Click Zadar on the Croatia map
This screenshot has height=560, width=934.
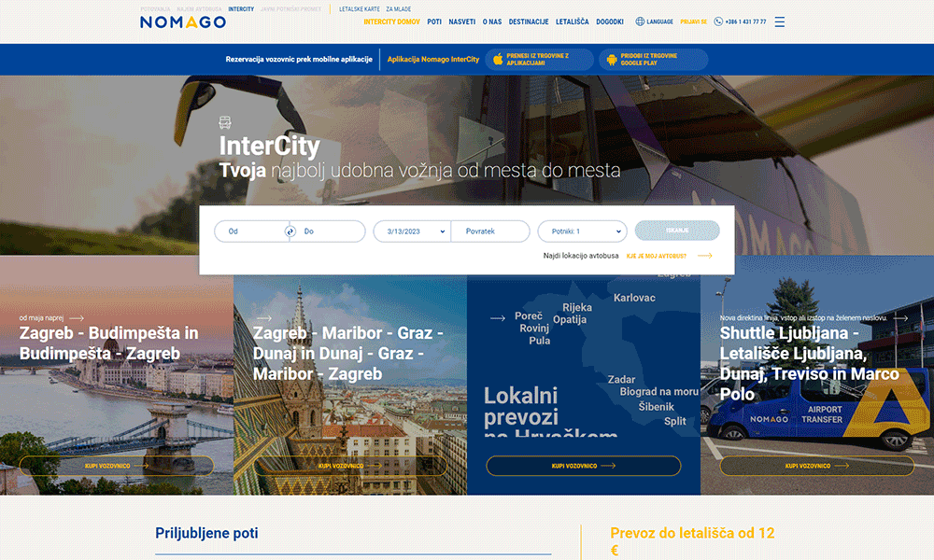621,380
